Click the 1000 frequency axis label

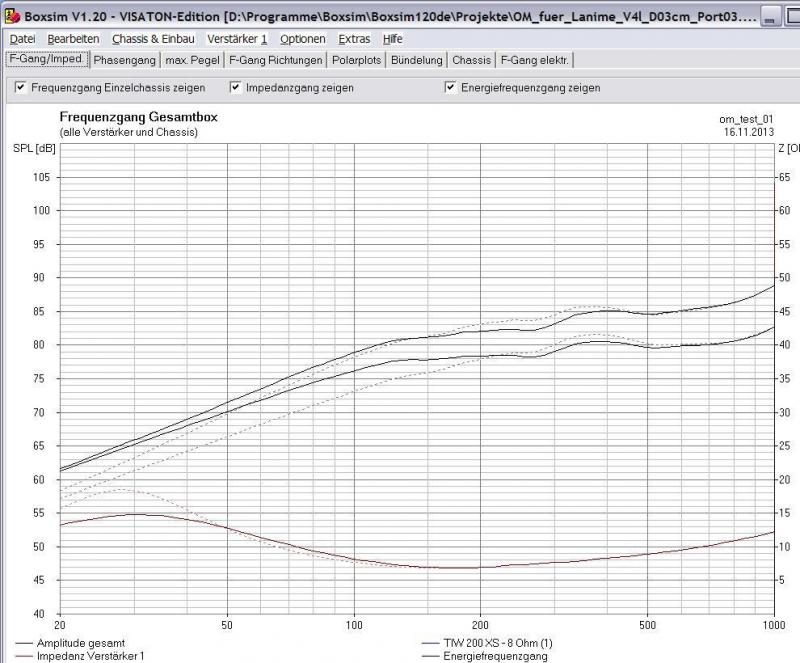coord(773,625)
